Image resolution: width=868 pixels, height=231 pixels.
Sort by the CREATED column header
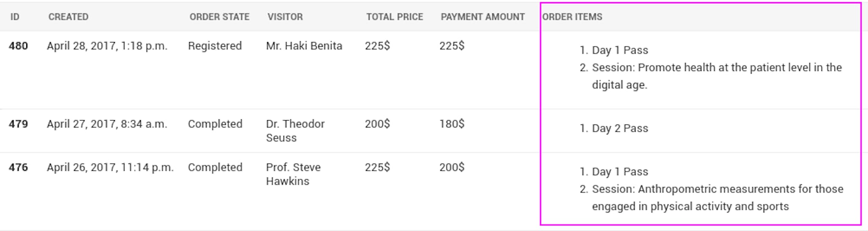point(68,17)
